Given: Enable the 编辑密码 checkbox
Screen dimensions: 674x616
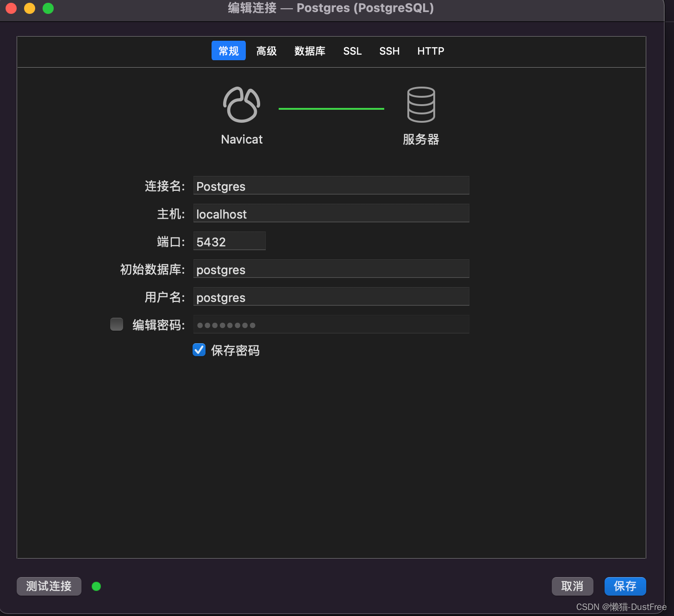Looking at the screenshot, I should point(117,324).
